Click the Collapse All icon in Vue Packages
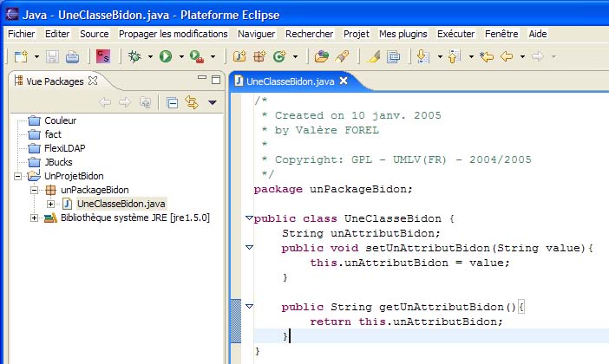609x364 pixels. tap(173, 102)
